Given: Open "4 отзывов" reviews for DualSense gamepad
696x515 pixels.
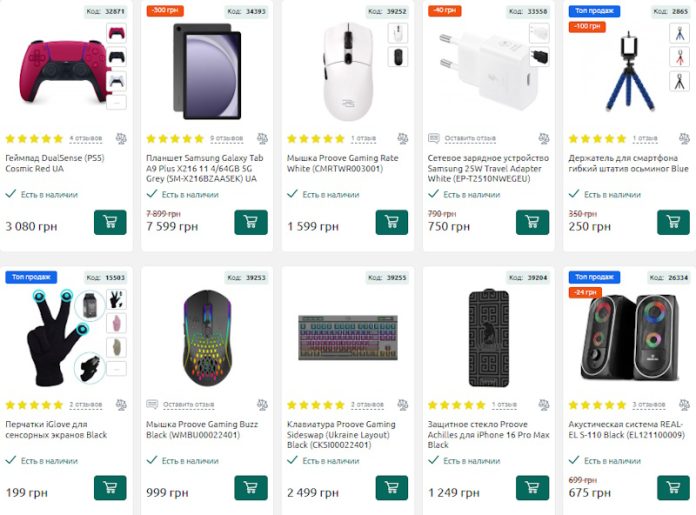Looking at the screenshot, I should pyautogui.click(x=85, y=138).
